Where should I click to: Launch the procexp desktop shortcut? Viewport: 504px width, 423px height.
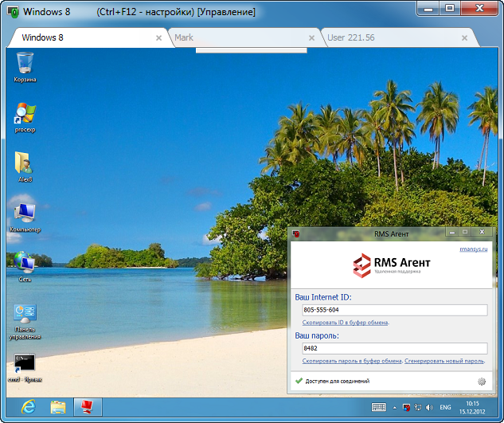25,118
